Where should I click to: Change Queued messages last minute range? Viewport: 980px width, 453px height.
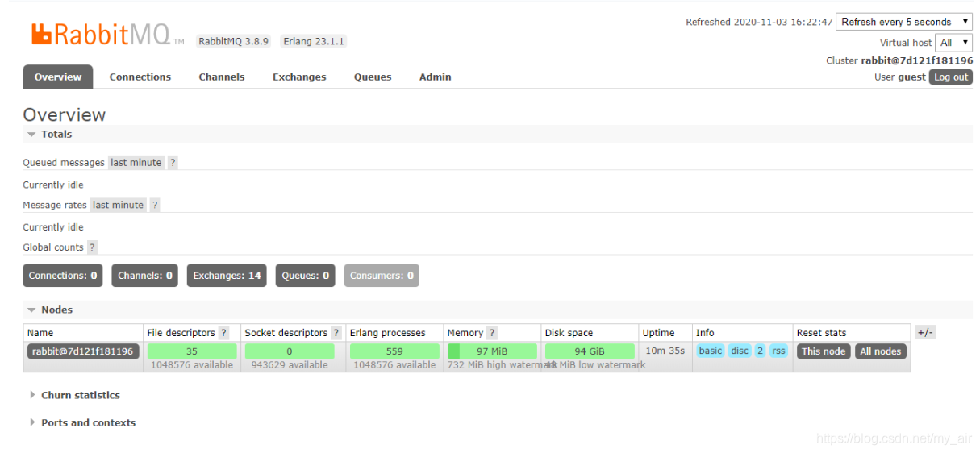click(x=136, y=163)
